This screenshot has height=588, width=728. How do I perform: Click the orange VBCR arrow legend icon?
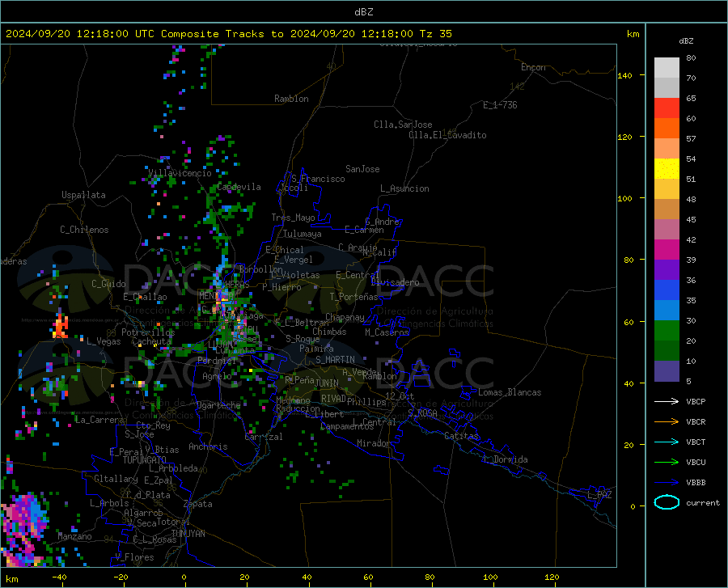point(667,422)
